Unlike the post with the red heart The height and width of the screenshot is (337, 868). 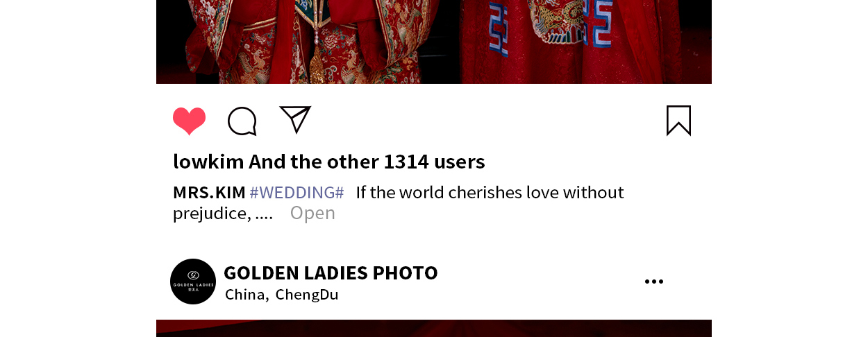tap(189, 121)
